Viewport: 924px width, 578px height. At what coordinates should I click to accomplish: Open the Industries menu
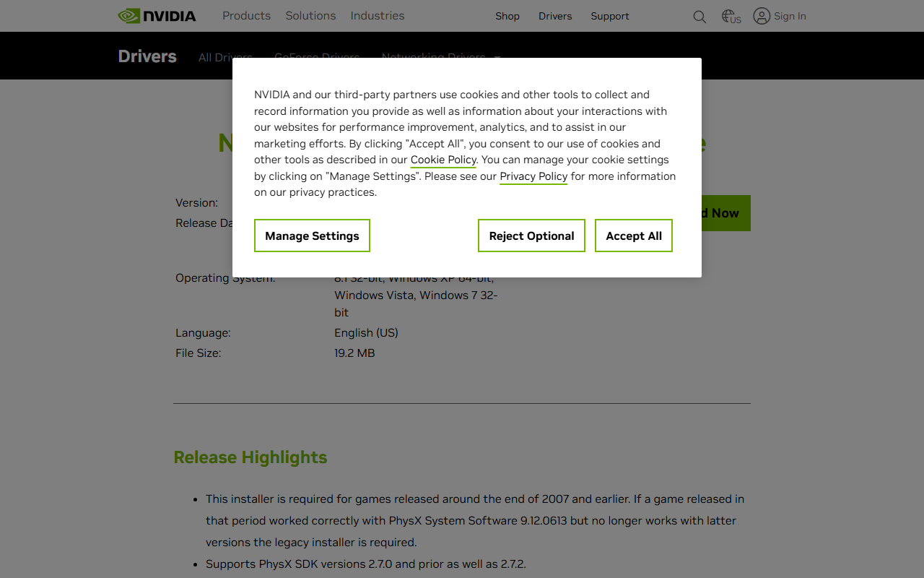coord(378,16)
